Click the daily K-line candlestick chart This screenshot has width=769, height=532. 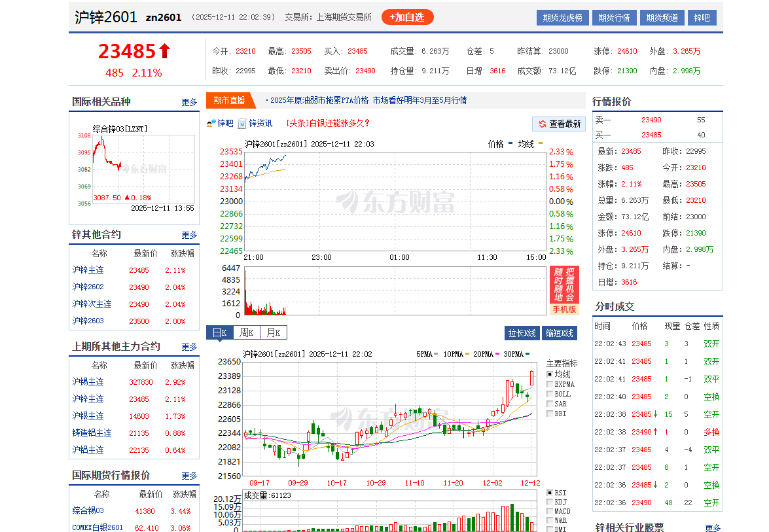click(x=390, y=419)
